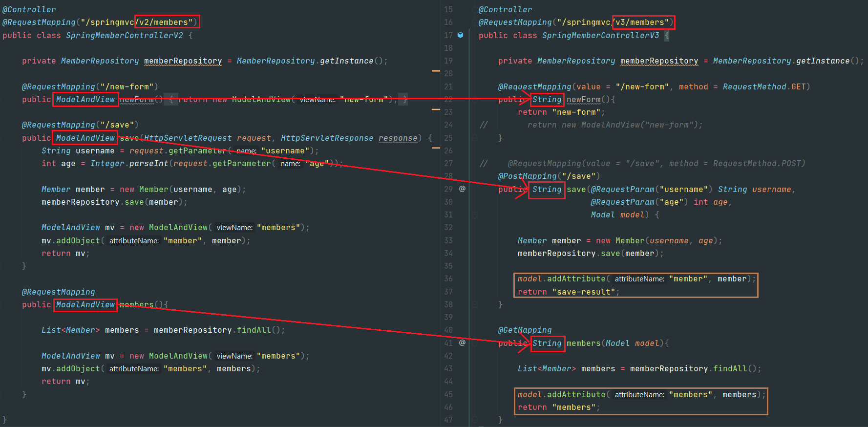Click the newForm method name on line 22
868x427 pixels.
pos(584,100)
